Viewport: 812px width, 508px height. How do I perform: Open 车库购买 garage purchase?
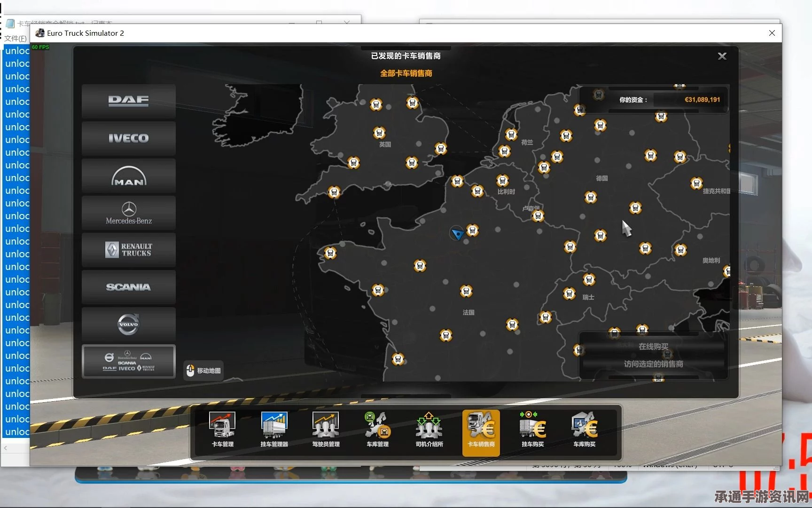coord(585,430)
